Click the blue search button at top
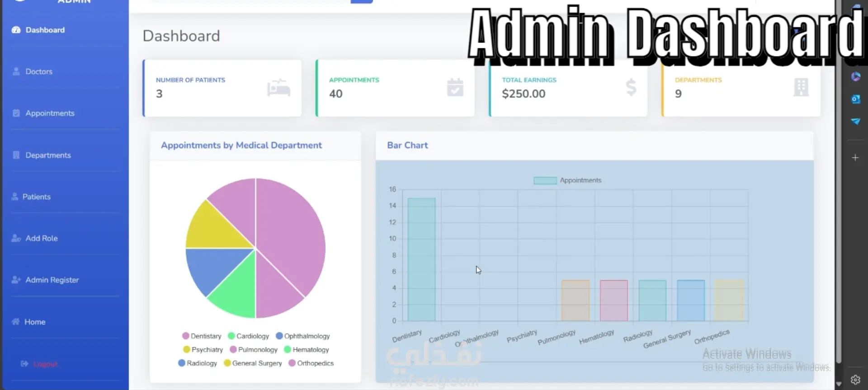Viewport: 868px width, 390px height. pos(362,1)
